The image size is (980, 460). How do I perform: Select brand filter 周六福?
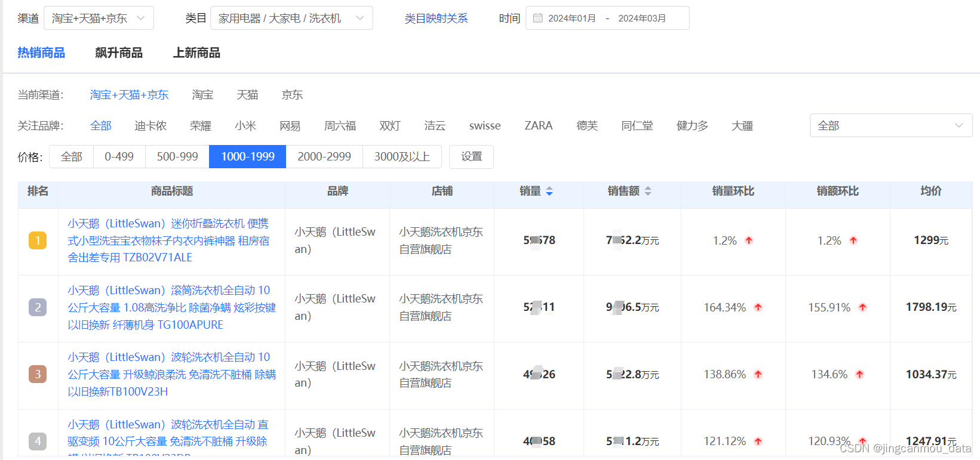coord(340,126)
